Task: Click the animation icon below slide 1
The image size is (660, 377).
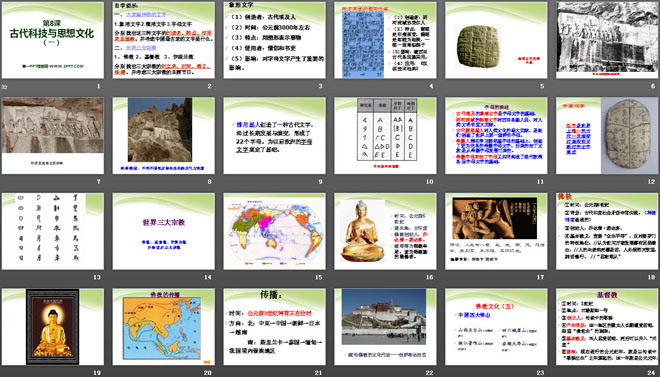Action: pyautogui.click(x=4, y=87)
